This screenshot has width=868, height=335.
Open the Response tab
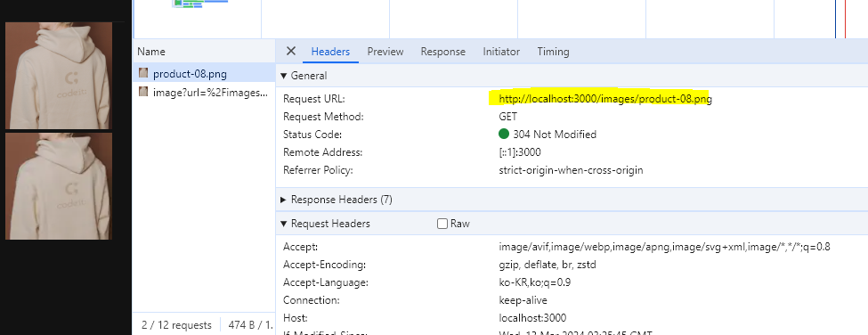coord(442,52)
